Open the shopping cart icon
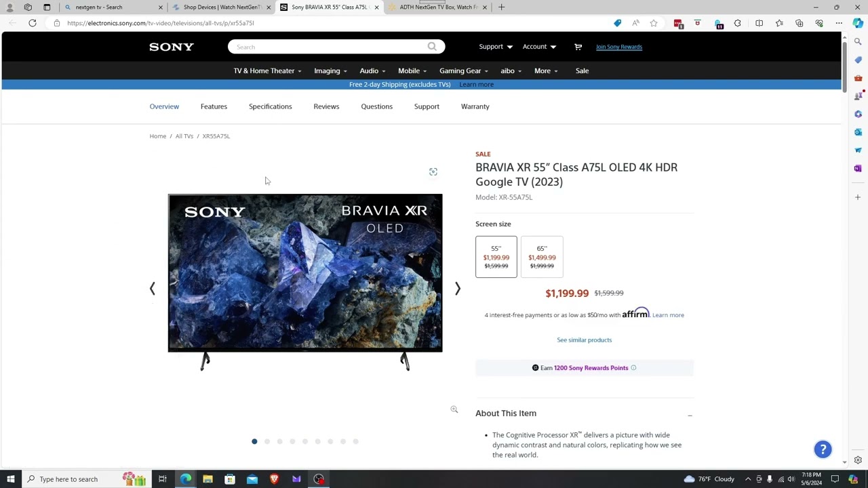The height and width of the screenshot is (488, 868). click(x=578, y=47)
